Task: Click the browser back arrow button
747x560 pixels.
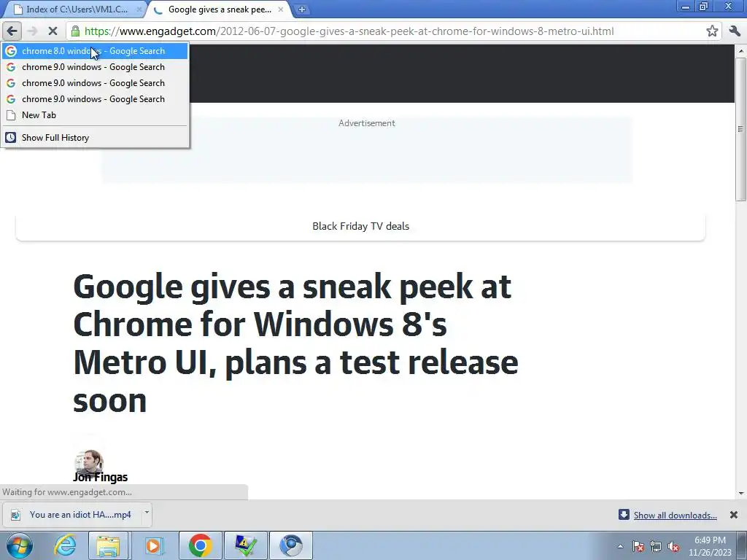Action: pyautogui.click(x=12, y=31)
